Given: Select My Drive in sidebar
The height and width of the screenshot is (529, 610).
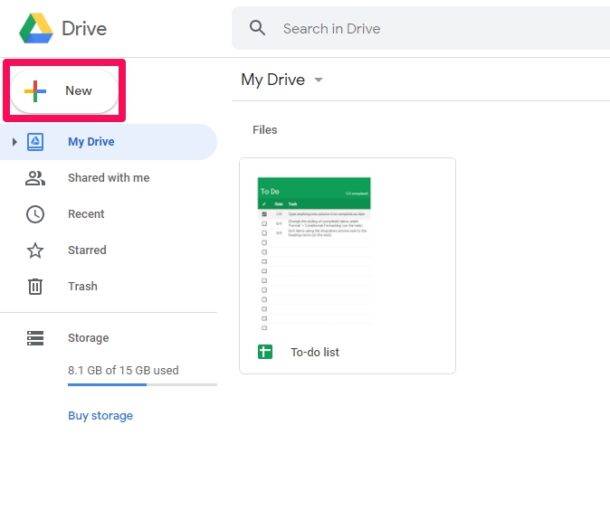Looking at the screenshot, I should click(108, 142).
